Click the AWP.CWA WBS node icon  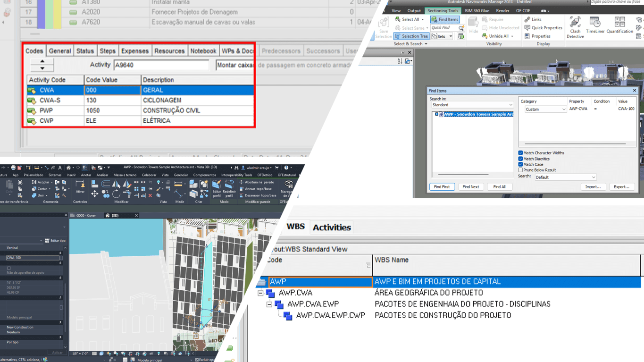[x=270, y=293]
